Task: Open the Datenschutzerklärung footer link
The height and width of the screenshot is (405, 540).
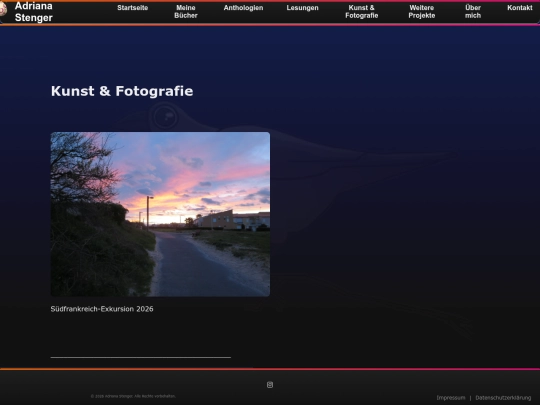Action: 503,398
